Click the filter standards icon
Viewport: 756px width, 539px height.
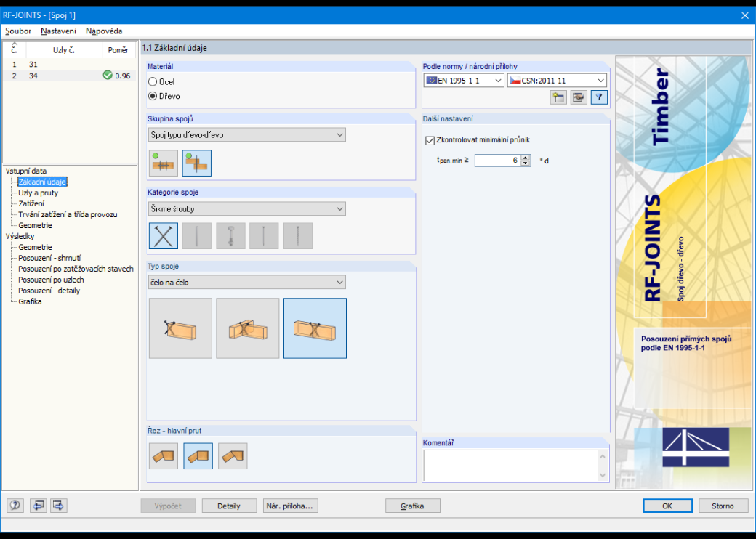click(599, 97)
